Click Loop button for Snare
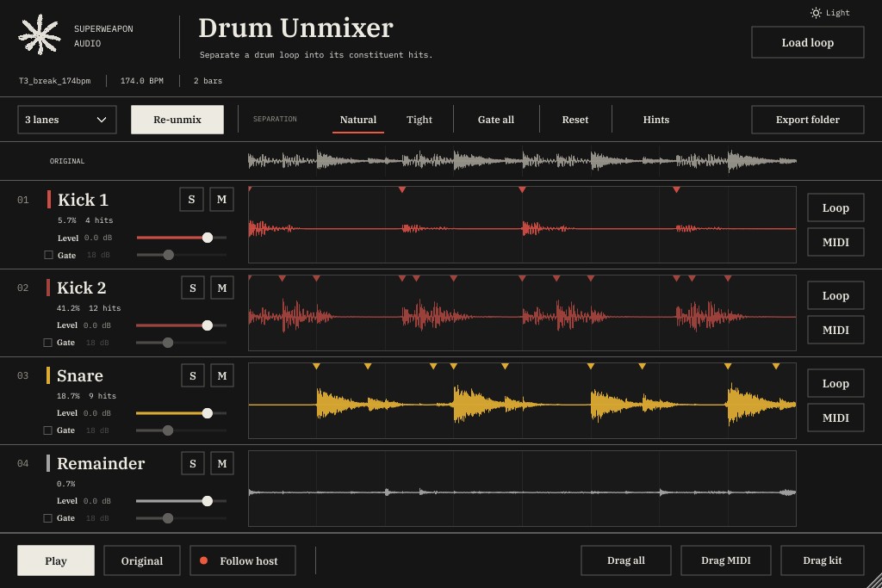882x588 pixels. tap(835, 383)
